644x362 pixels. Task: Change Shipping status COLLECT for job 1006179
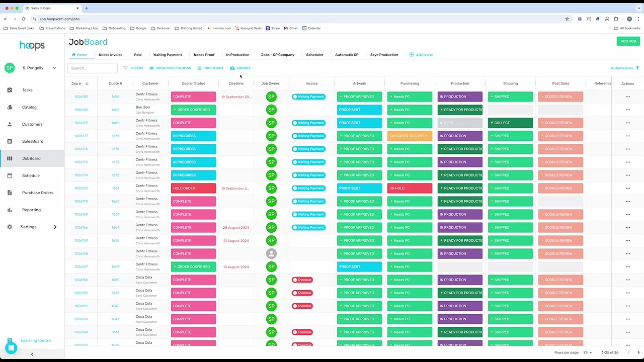[510, 123]
